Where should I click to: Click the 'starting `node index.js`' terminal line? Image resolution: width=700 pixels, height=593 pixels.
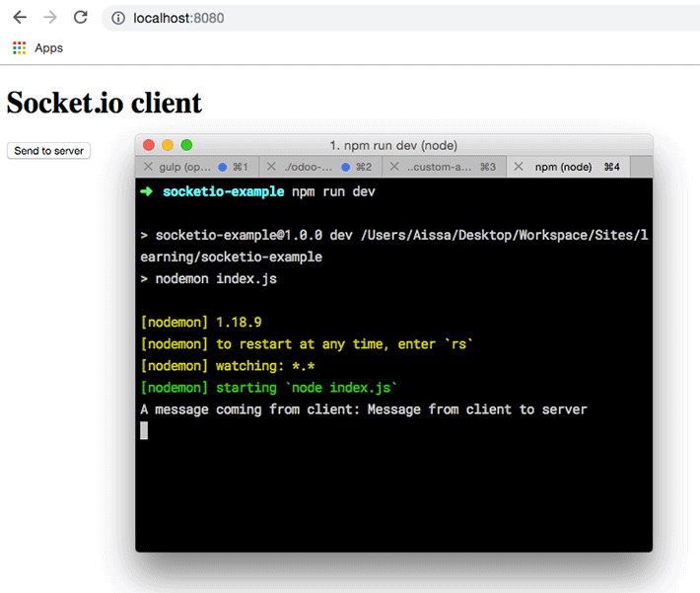[269, 388]
